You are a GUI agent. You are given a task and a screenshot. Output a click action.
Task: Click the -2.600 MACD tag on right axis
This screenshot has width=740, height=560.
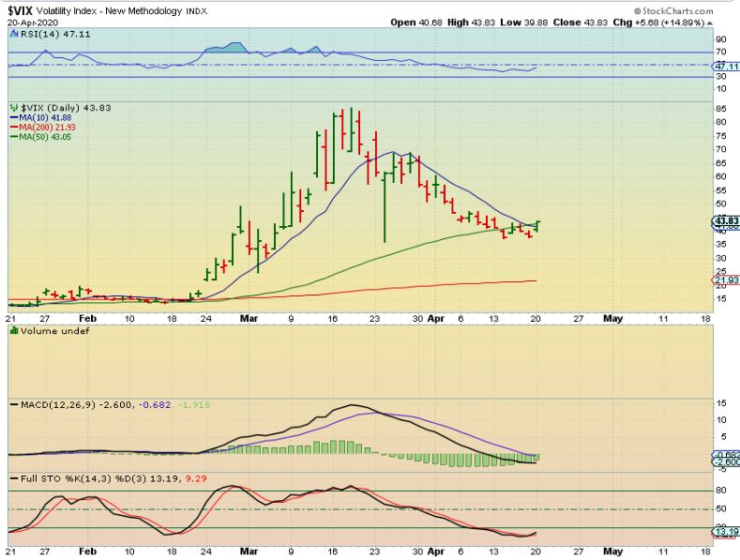click(x=726, y=462)
